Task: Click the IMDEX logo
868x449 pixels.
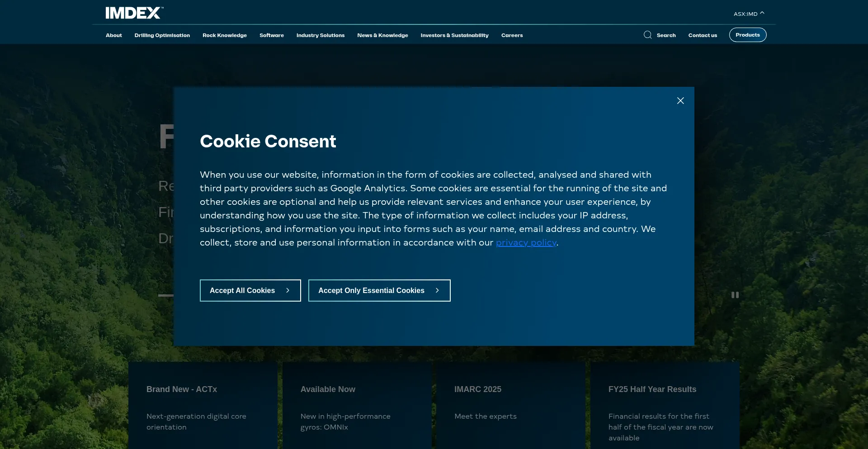Action: coord(134,13)
